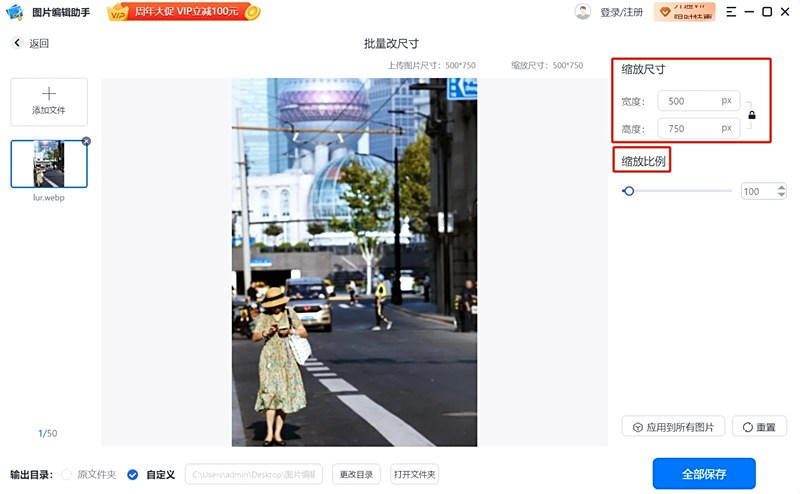Increase scale with stepper up arrow
Screen dimensions: 800x494
point(781,187)
